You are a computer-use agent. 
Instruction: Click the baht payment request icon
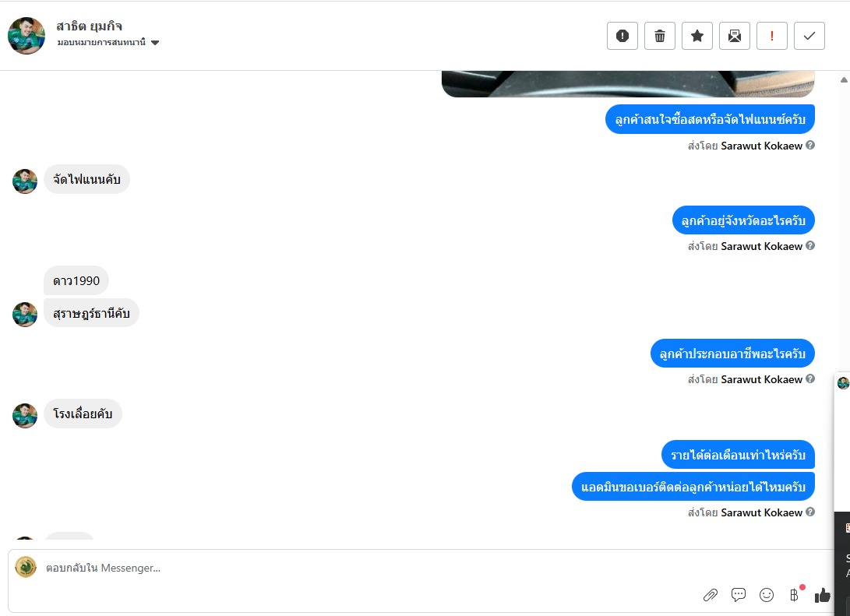794,595
